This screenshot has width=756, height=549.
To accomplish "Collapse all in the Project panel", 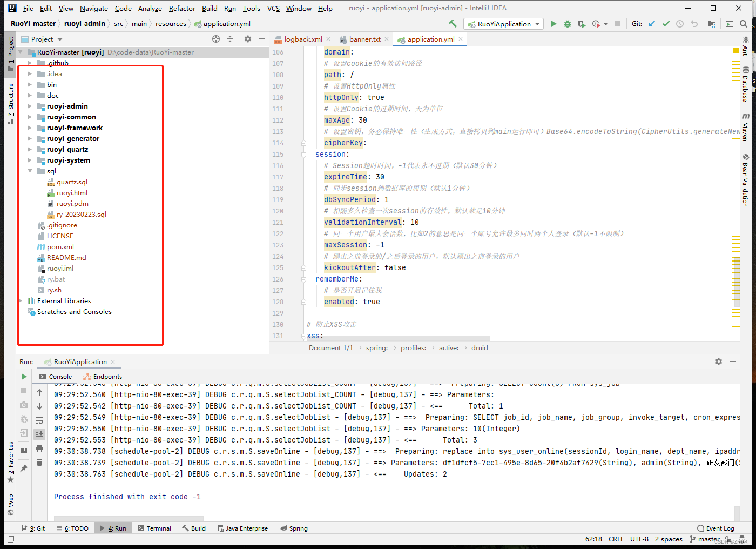I will (x=230, y=39).
